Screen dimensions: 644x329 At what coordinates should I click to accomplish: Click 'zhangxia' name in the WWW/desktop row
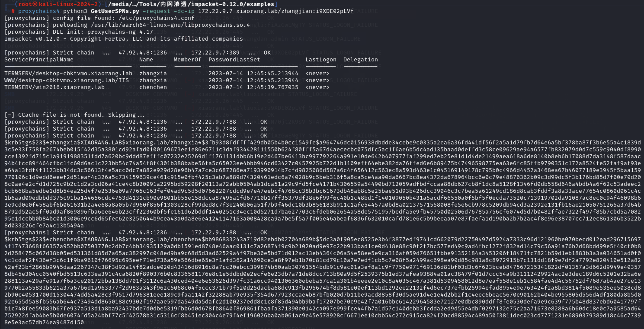coord(153,80)
